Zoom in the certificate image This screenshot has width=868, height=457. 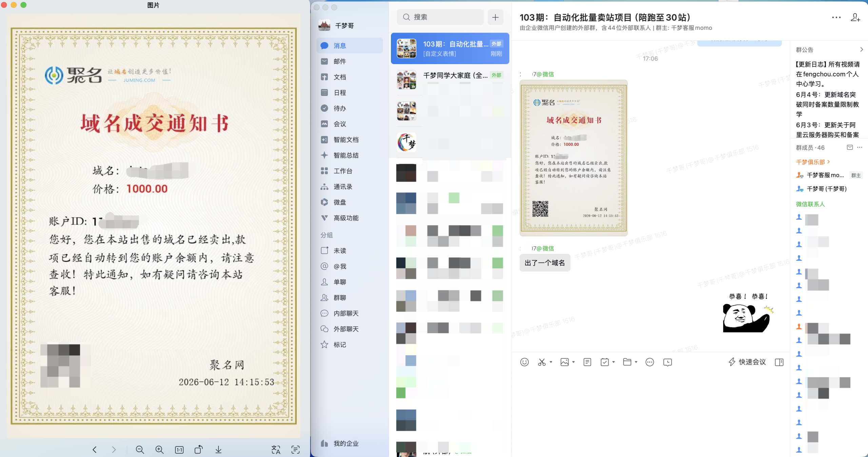pyautogui.click(x=159, y=450)
